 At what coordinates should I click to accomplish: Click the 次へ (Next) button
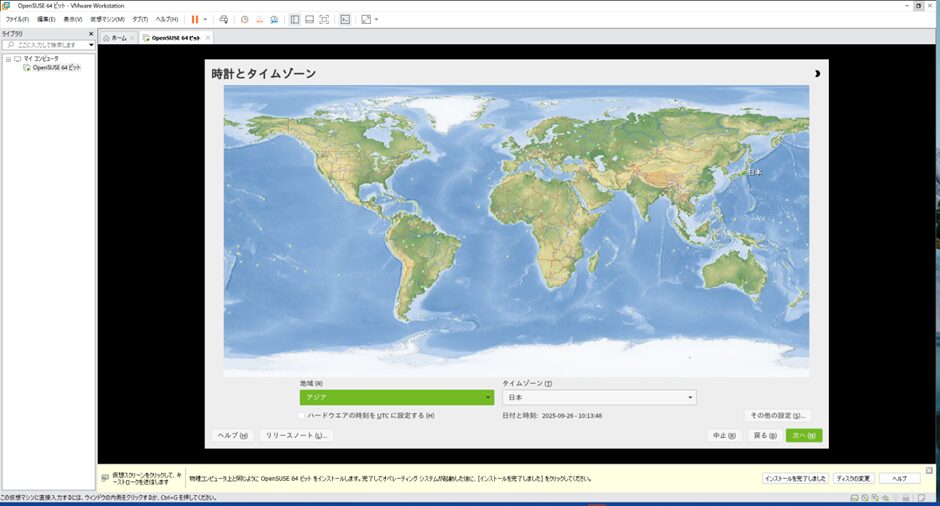803,435
